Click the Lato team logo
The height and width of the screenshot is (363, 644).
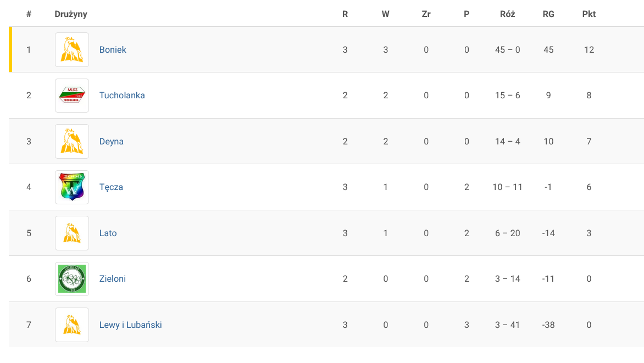72,233
